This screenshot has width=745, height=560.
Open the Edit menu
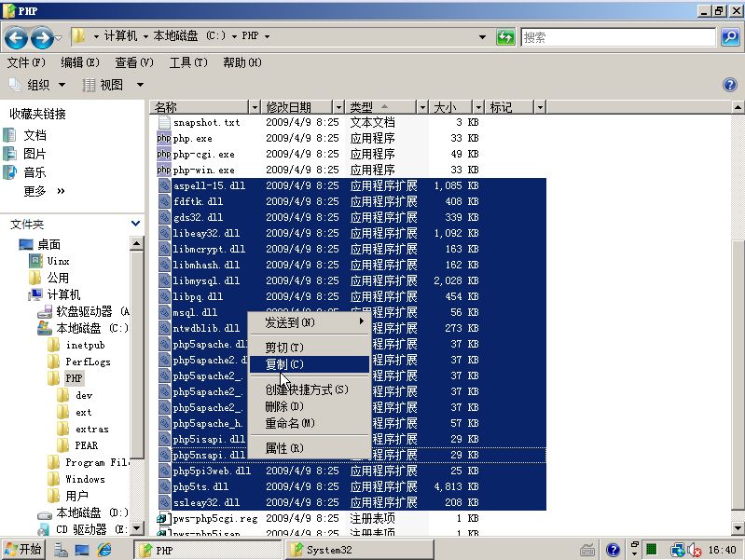point(80,62)
